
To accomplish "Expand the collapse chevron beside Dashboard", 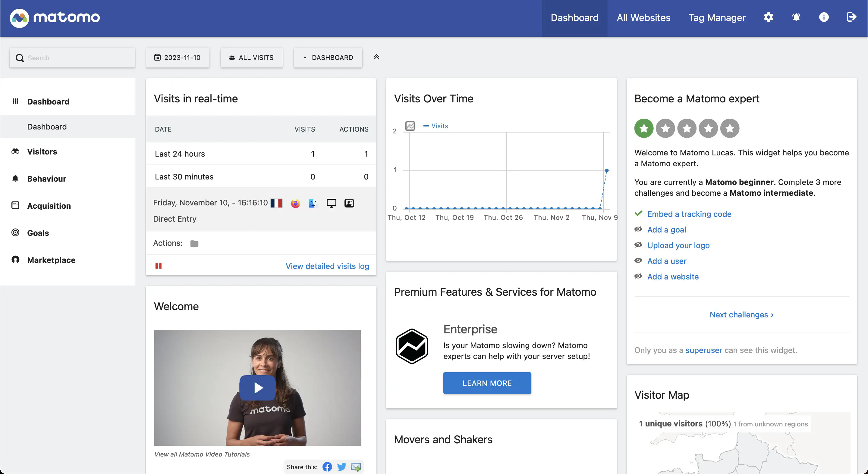I will [x=376, y=57].
